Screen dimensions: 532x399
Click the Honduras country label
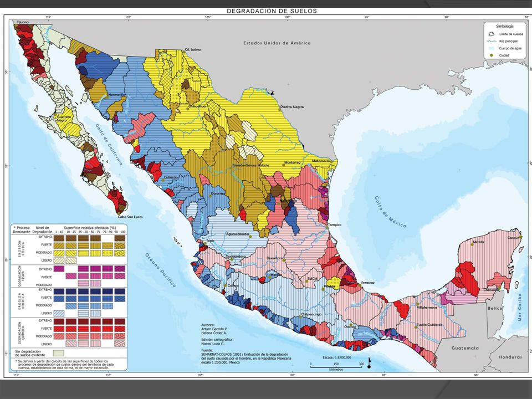coord(510,357)
